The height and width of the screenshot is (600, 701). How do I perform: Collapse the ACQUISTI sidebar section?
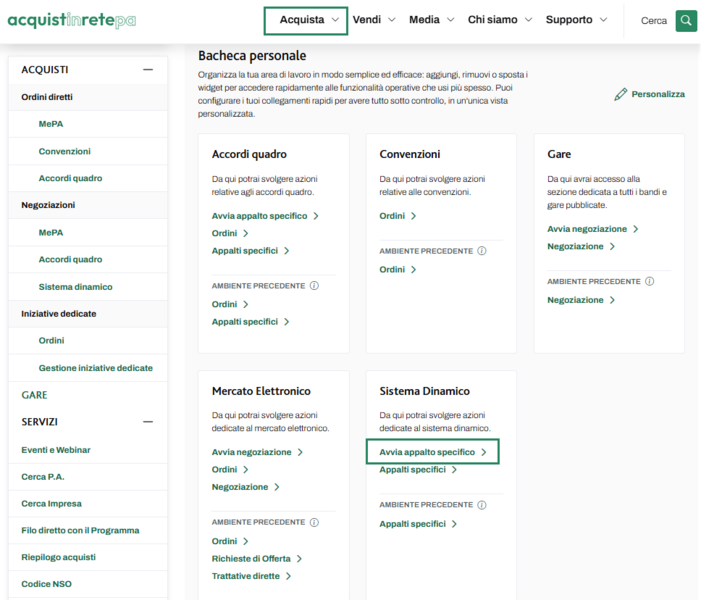pyautogui.click(x=148, y=70)
